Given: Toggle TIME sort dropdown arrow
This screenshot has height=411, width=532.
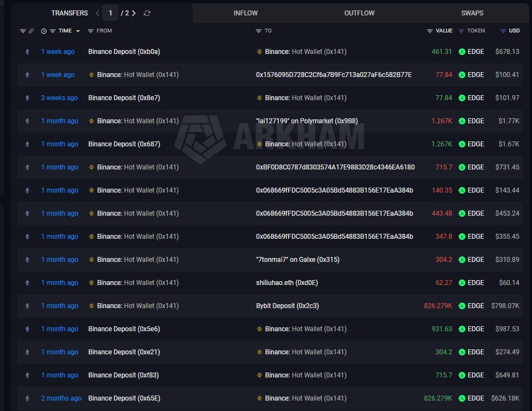Looking at the screenshot, I should (78, 31).
